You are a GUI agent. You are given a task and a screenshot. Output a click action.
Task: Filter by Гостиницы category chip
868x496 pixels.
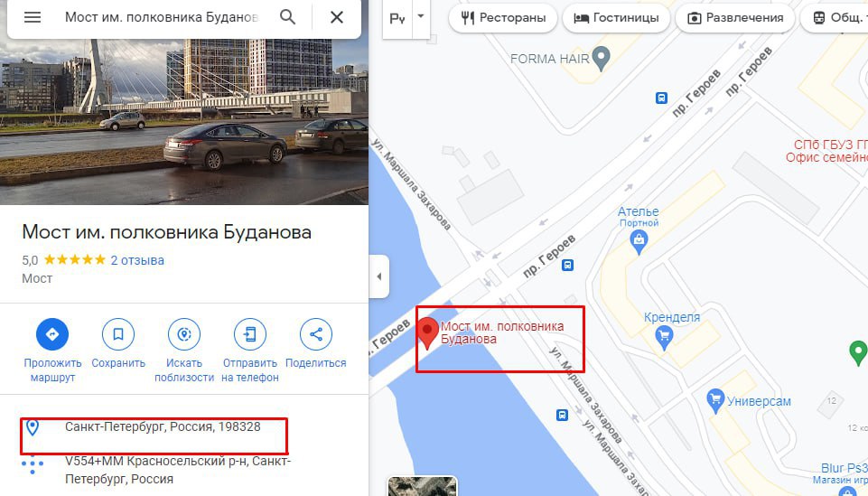tap(616, 18)
